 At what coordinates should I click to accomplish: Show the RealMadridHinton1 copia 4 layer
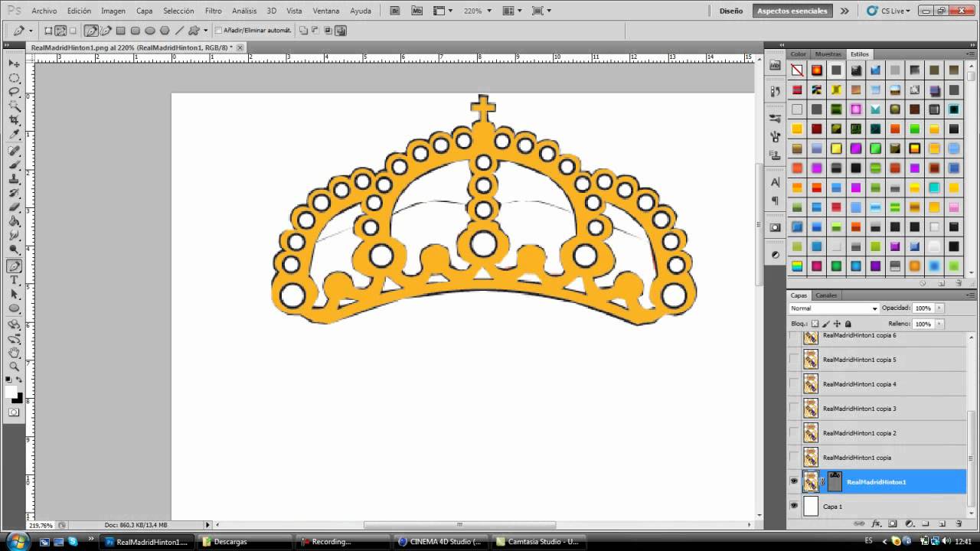point(794,384)
